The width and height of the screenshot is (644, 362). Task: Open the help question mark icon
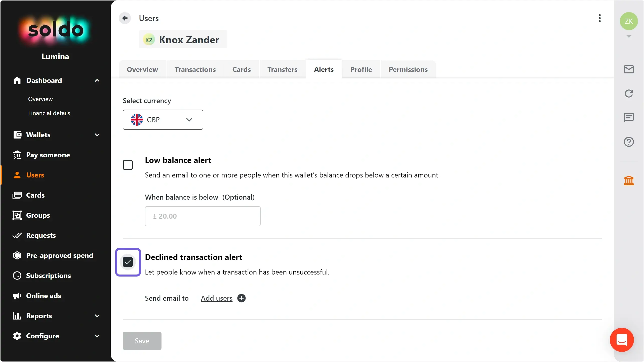click(x=629, y=142)
